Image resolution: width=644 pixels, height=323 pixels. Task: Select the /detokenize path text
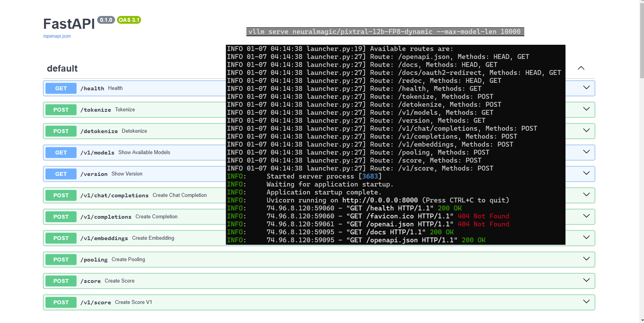pyautogui.click(x=99, y=131)
